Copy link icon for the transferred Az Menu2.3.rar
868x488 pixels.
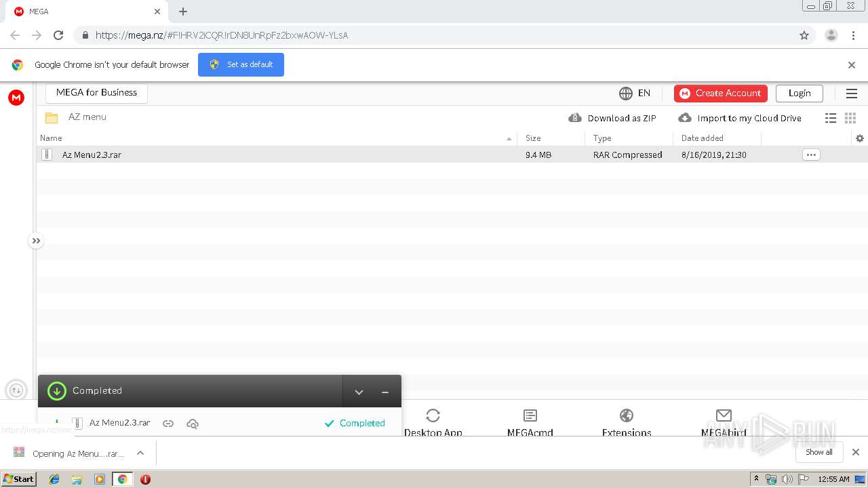[x=168, y=424]
